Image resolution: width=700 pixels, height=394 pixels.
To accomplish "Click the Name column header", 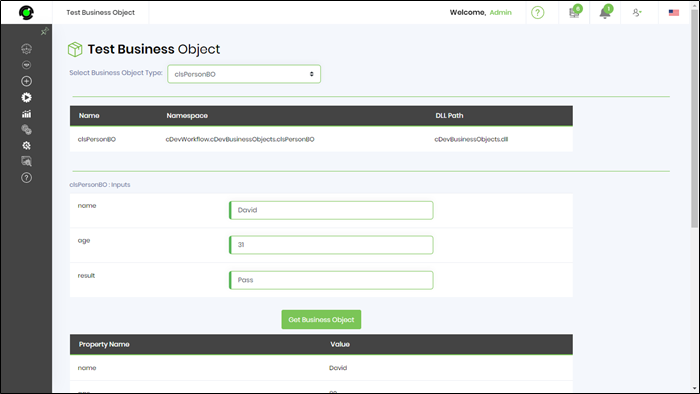I will pos(89,116).
